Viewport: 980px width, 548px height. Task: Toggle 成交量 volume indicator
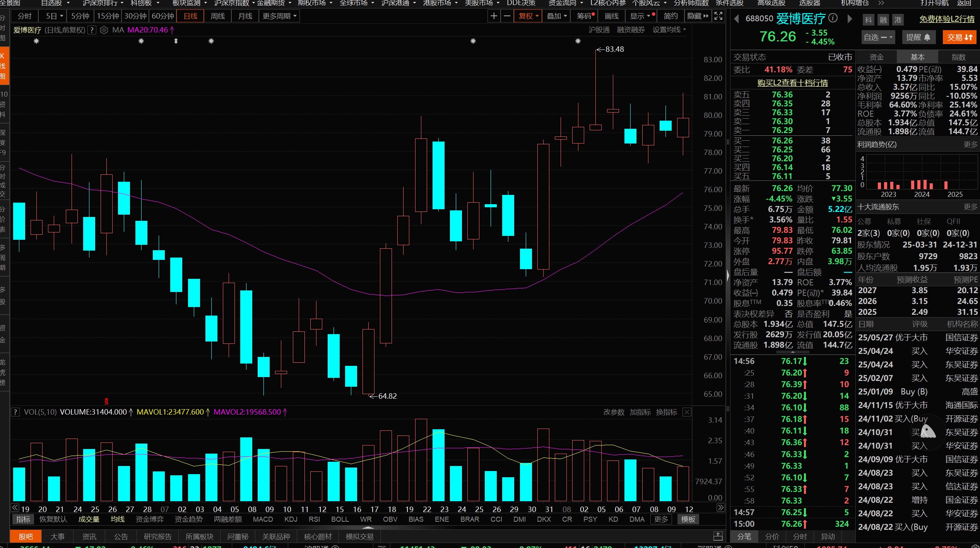[x=89, y=519]
